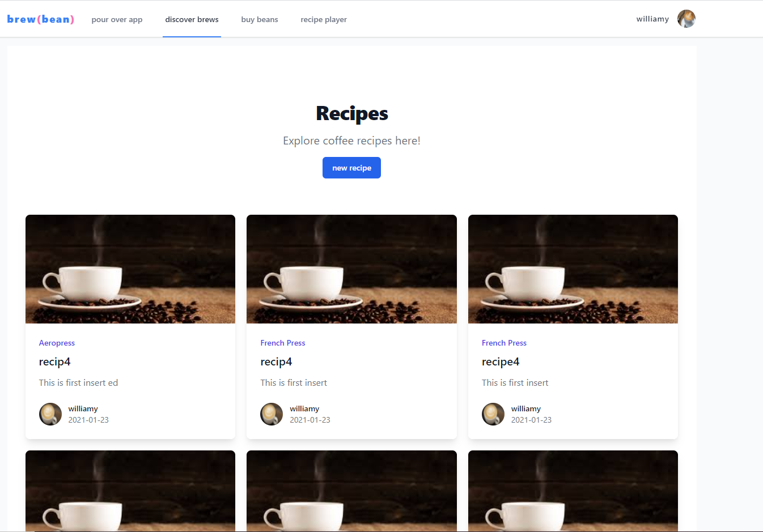Switch to discover brews tab
This screenshot has height=532, width=763.
192,19
